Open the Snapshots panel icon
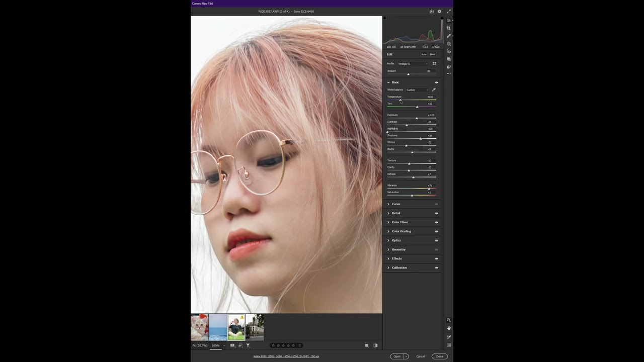Image resolution: width=644 pixels, height=362 pixels. [449, 59]
